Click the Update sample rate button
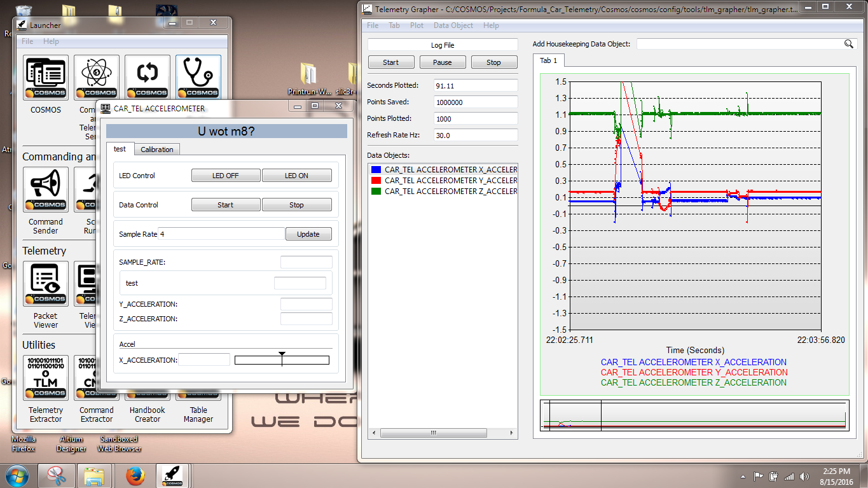The width and height of the screenshot is (868, 488). coord(308,234)
